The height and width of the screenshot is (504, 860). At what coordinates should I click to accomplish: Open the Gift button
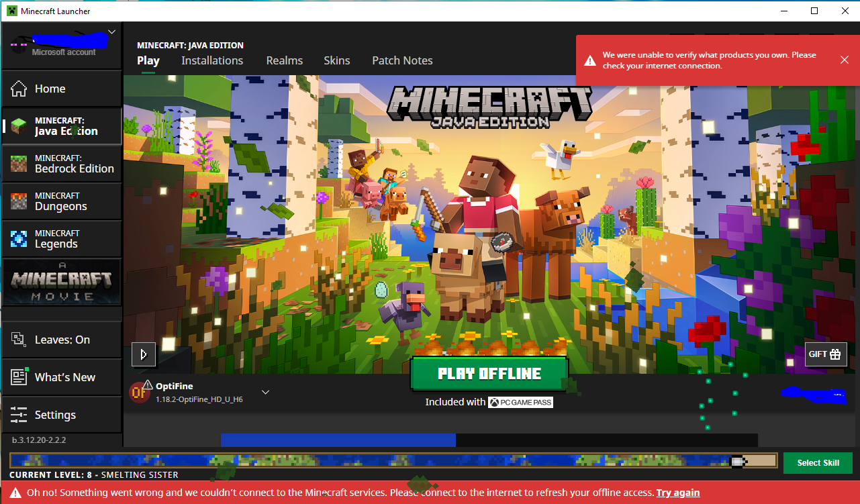826,354
